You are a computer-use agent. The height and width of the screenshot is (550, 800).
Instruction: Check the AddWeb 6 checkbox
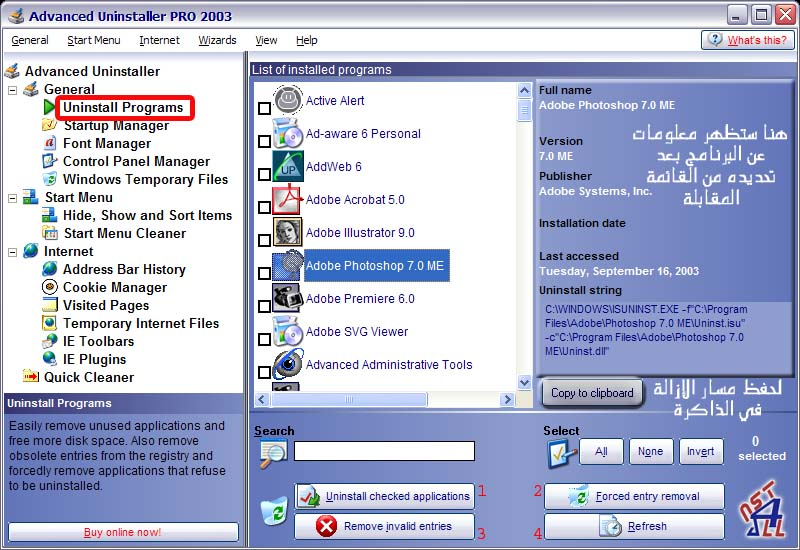(x=264, y=174)
